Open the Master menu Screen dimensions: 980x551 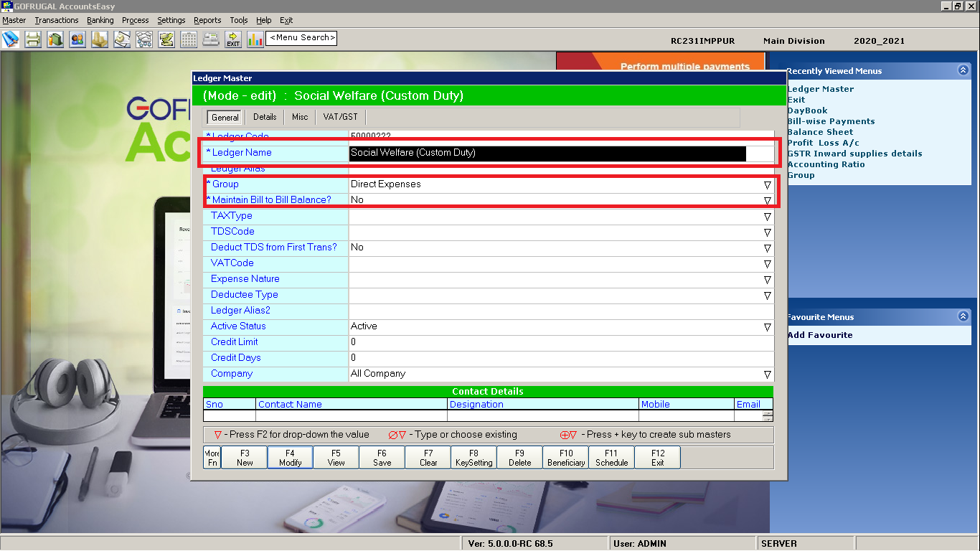click(x=14, y=20)
